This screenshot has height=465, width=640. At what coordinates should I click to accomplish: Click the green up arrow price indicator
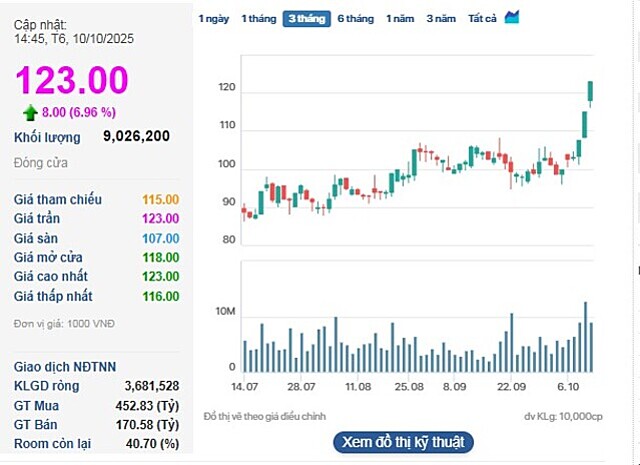point(30,112)
